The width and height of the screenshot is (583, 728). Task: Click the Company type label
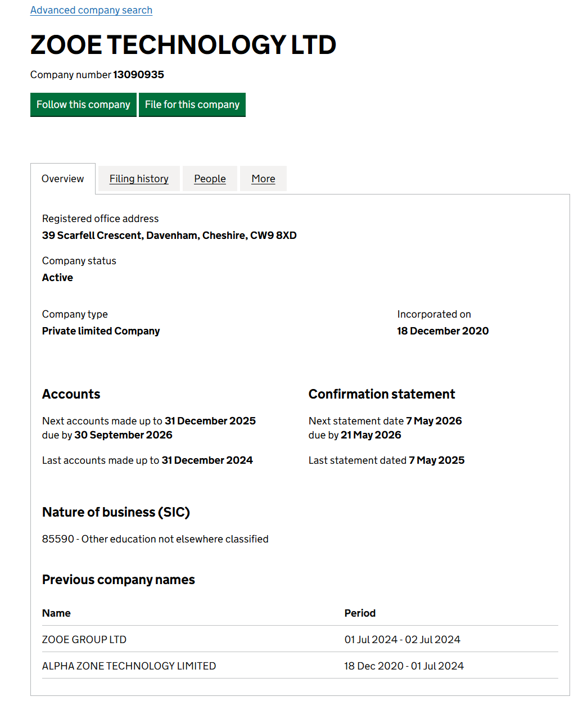tap(75, 314)
